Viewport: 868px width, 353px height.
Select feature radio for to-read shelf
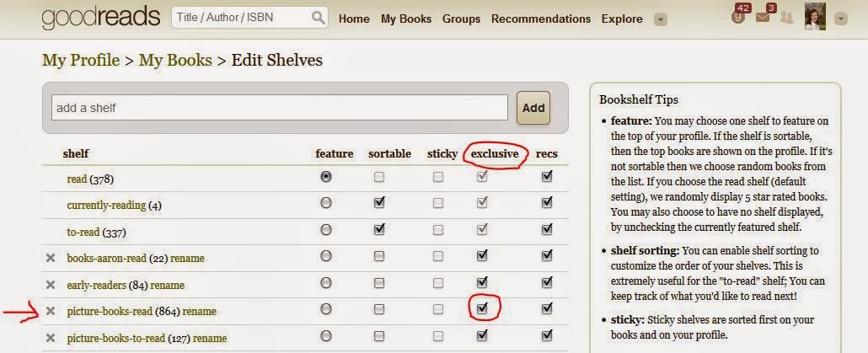point(326,230)
